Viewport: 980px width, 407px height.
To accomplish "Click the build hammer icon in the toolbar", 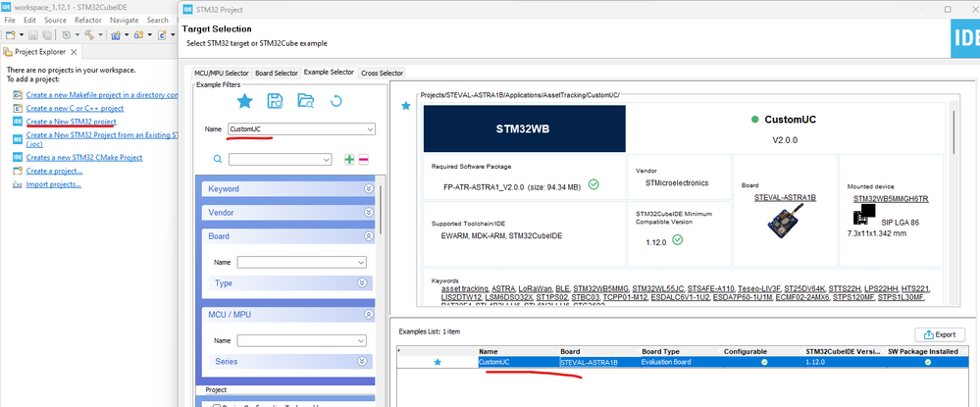I will (x=88, y=35).
